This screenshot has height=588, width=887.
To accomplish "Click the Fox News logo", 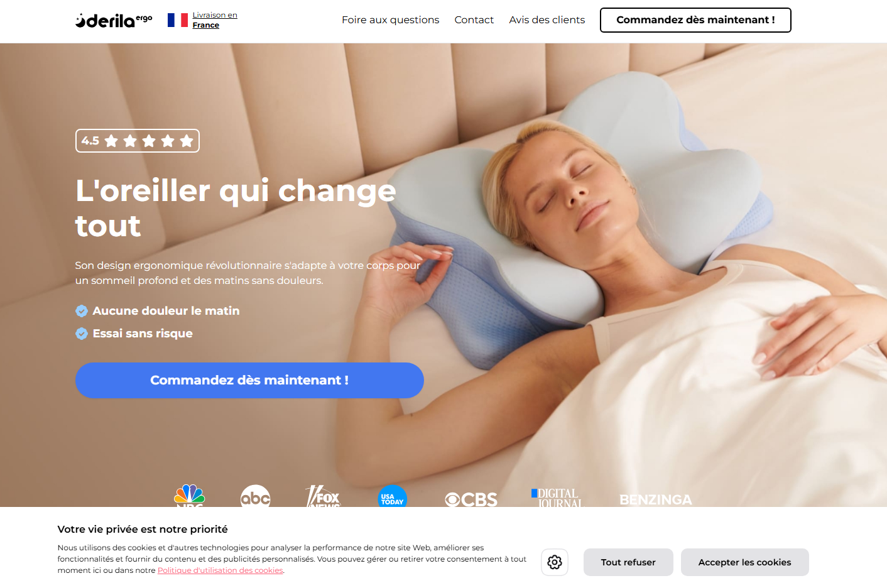I will [323, 496].
